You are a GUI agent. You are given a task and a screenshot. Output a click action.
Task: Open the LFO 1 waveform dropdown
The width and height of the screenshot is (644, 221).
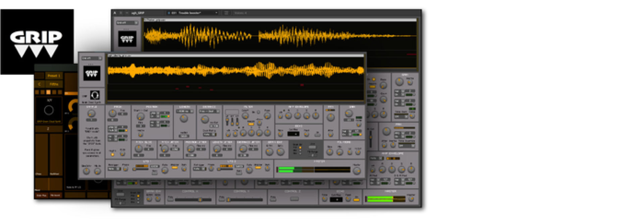114,169
